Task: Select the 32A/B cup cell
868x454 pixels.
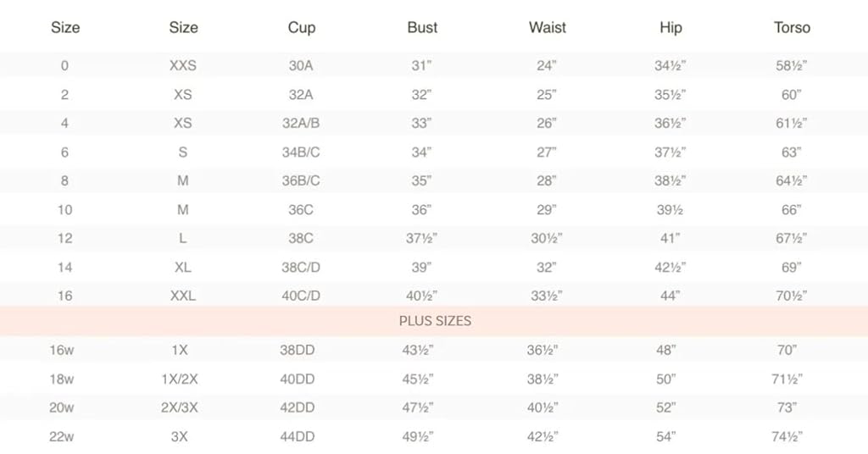Action: (x=301, y=124)
